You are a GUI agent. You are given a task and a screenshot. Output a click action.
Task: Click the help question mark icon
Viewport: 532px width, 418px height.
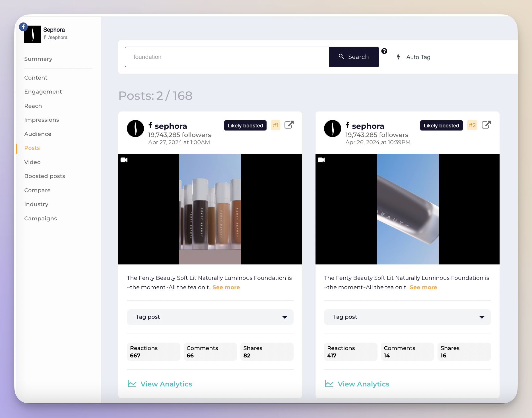point(384,51)
